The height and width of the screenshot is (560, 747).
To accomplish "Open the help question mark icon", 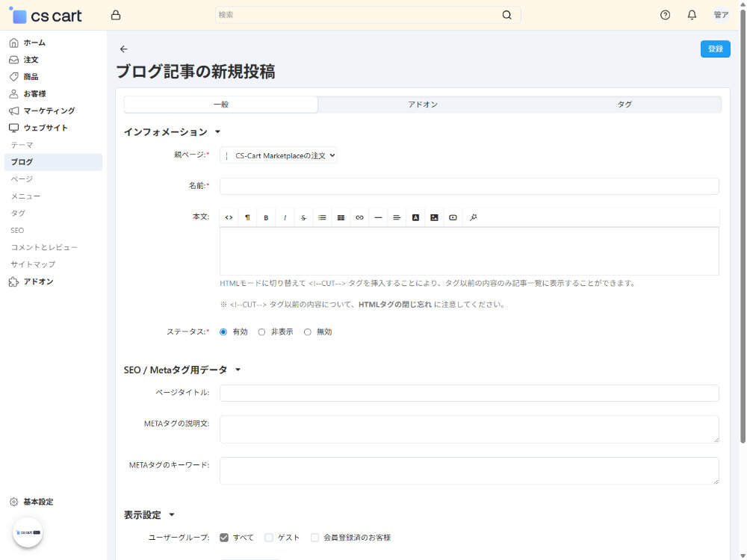I will (x=665, y=15).
